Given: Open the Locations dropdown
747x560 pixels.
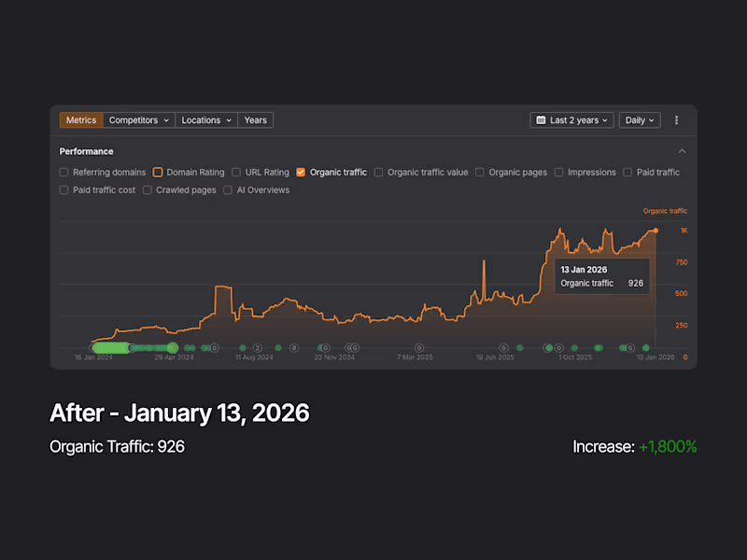Looking at the screenshot, I should (205, 119).
